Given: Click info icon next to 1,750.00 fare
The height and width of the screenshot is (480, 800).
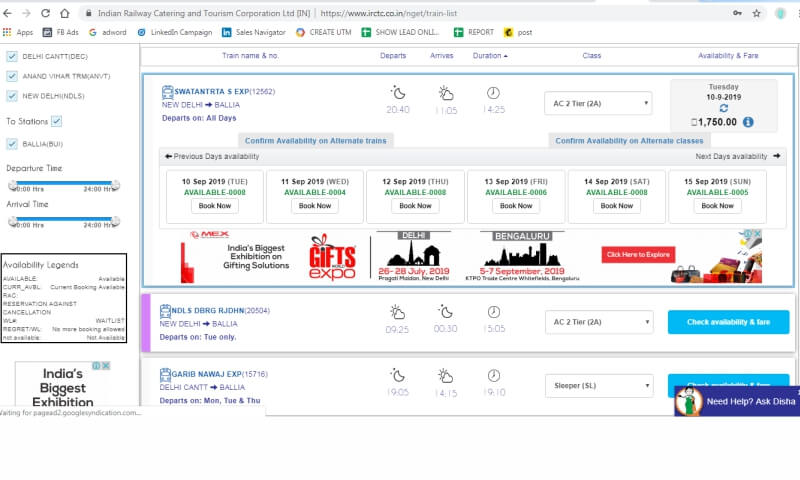Looking at the screenshot, I should point(748,122).
